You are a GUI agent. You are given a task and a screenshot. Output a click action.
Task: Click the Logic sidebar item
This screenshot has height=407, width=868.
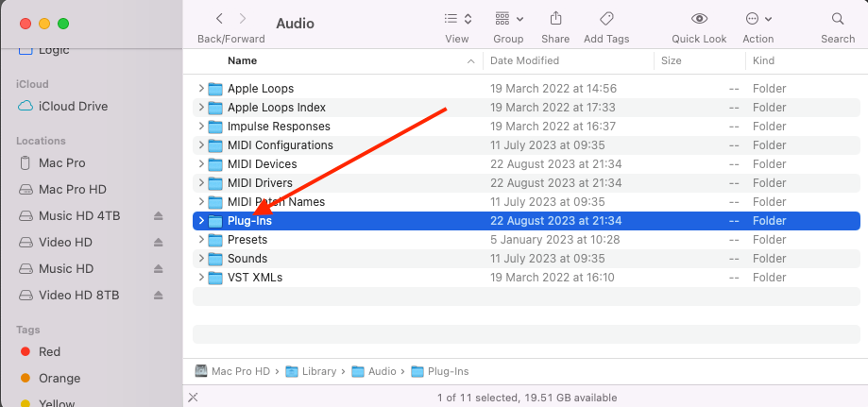44,50
